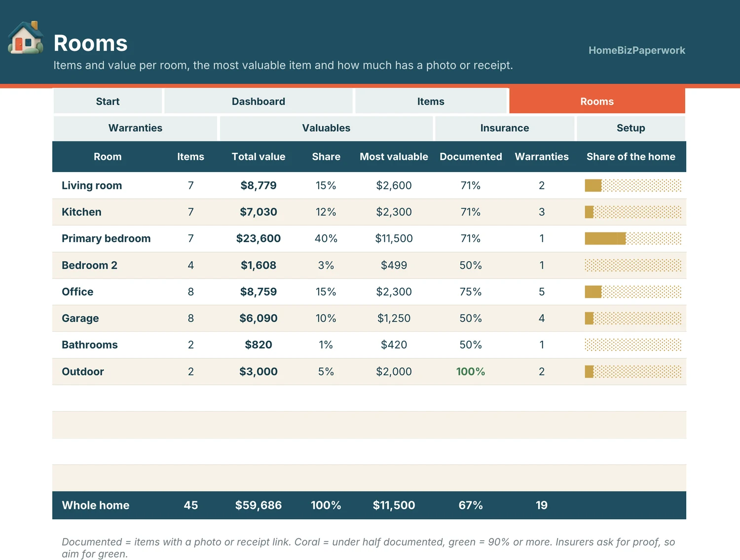The image size is (740, 560).
Task: Open the Start tab
Action: coord(108,101)
